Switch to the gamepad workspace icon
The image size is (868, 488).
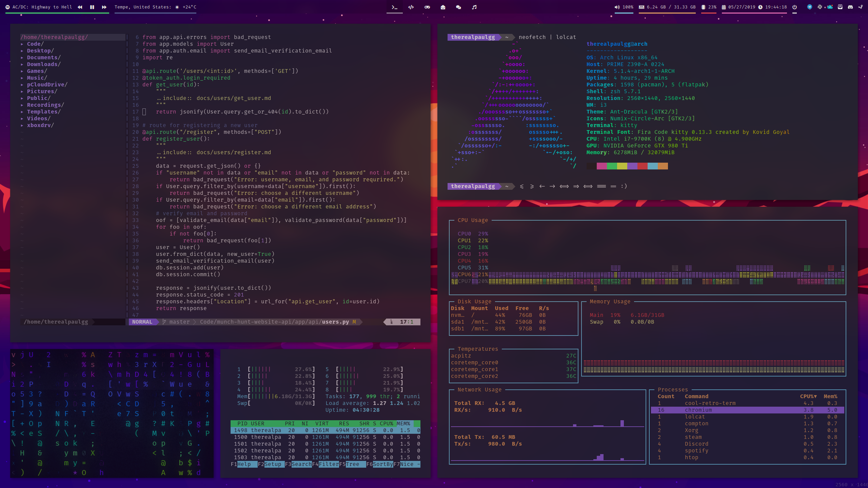click(427, 7)
